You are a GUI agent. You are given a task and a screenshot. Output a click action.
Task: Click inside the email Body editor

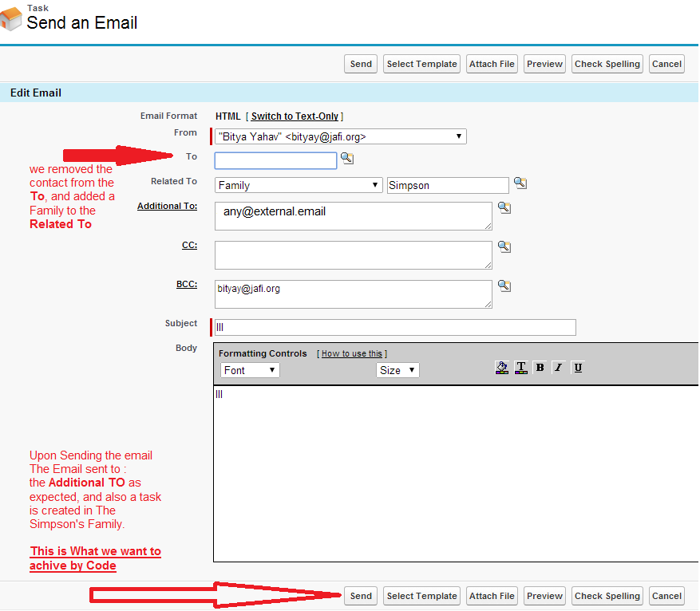(456, 474)
